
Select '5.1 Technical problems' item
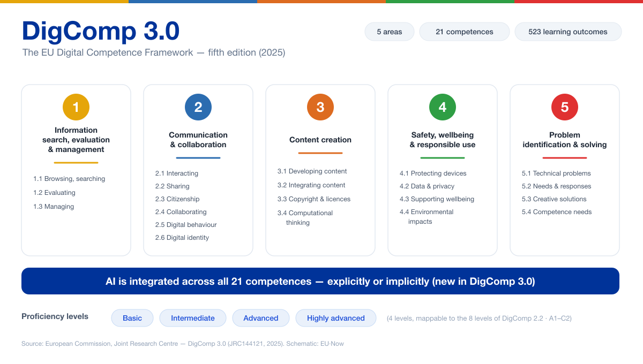tap(556, 173)
